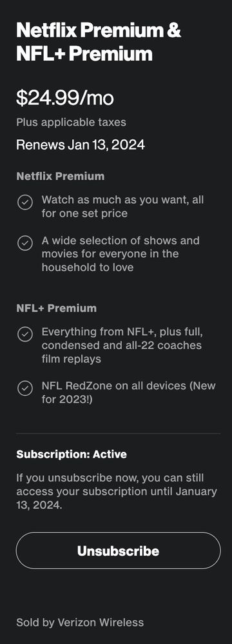Viewport: 232px width, 644px height.
Task: Click 'January 13, 2024' in the unsubscribe notice
Action: [x=117, y=498]
